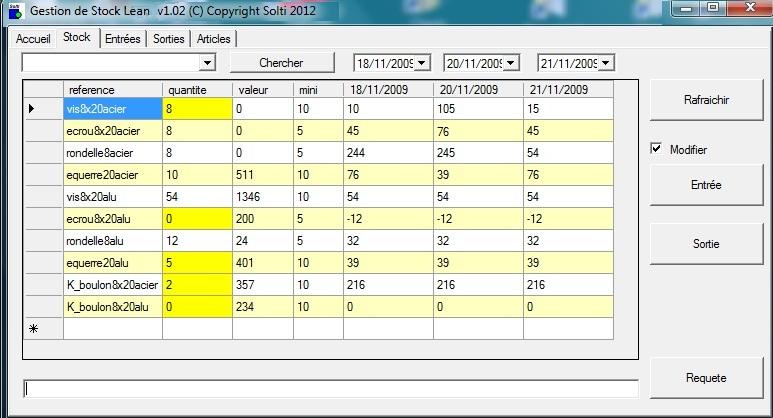This screenshot has height=418, width=773.
Task: Click the application icon in title bar
Action: pos(15,11)
